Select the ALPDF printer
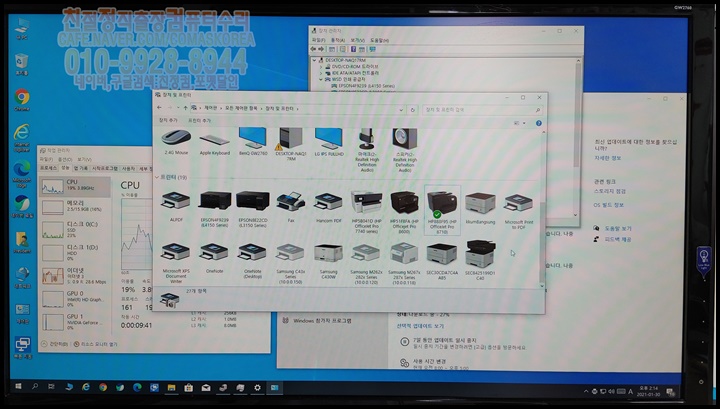This screenshot has width=720, height=409. [x=176, y=207]
